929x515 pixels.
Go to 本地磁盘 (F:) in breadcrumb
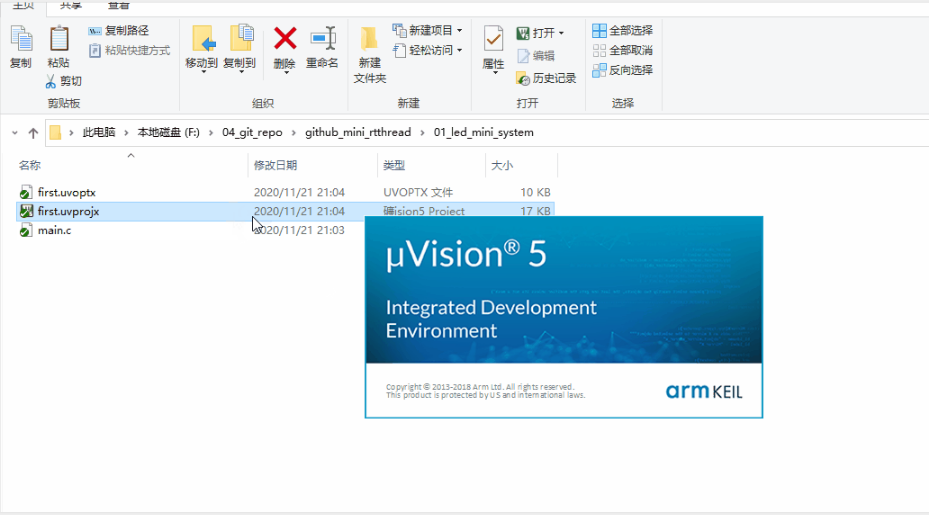click(x=168, y=132)
